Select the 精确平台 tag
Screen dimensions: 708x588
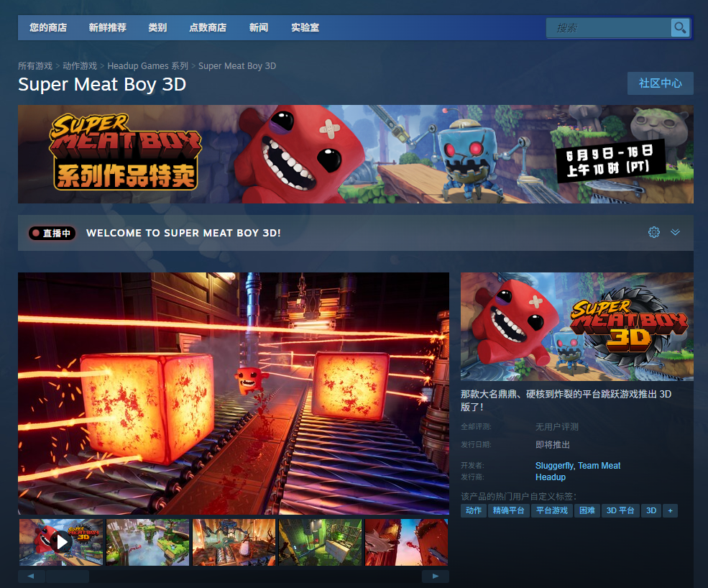508,511
